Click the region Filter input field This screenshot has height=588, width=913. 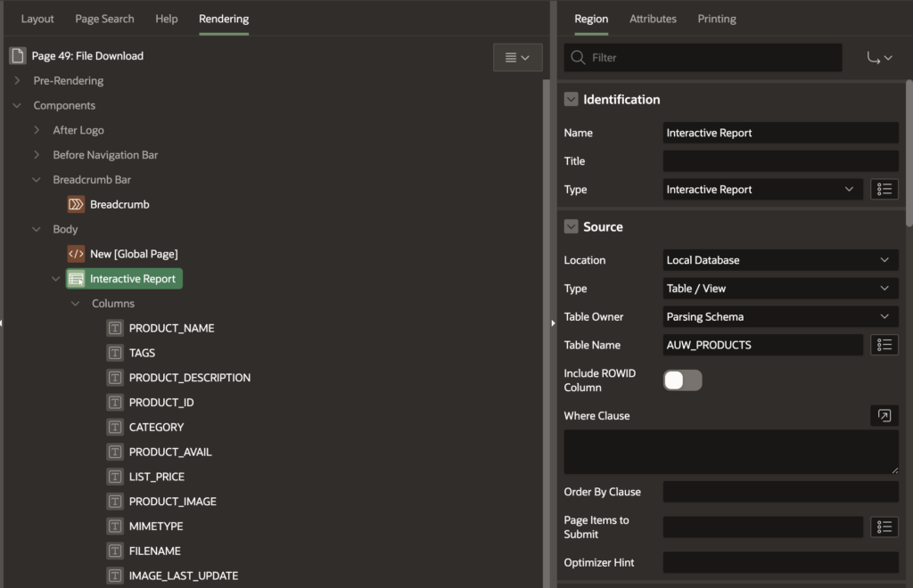point(703,57)
